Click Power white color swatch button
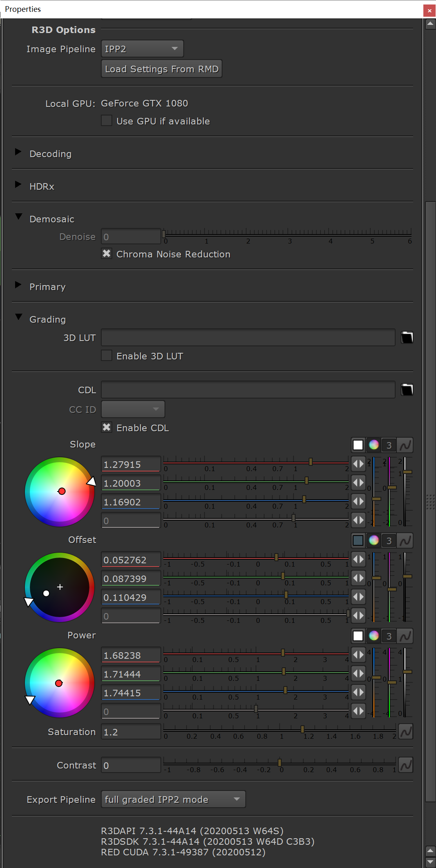 tap(358, 636)
